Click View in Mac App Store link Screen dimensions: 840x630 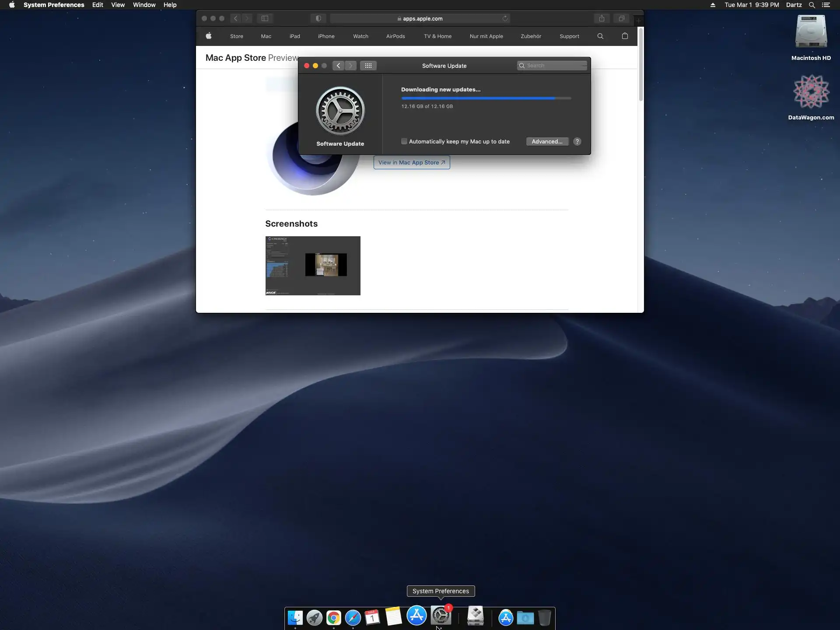pyautogui.click(x=411, y=162)
